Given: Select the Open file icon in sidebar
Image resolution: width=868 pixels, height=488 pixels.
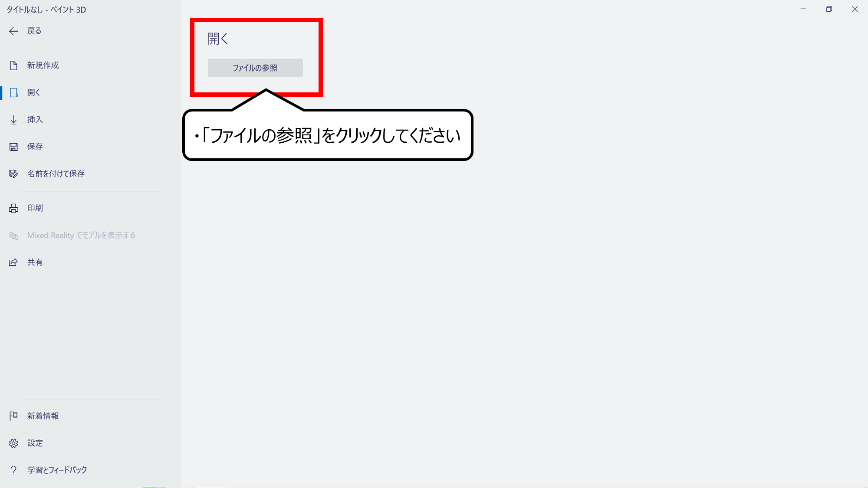Looking at the screenshot, I should point(13,92).
